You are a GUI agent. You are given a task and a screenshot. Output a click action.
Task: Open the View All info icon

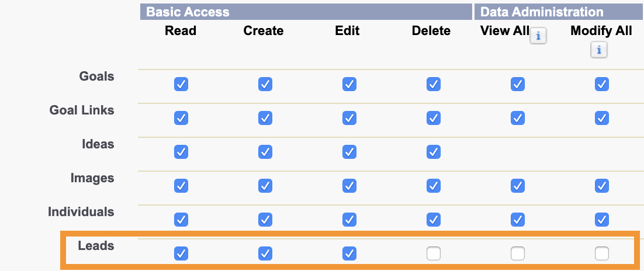point(538,37)
